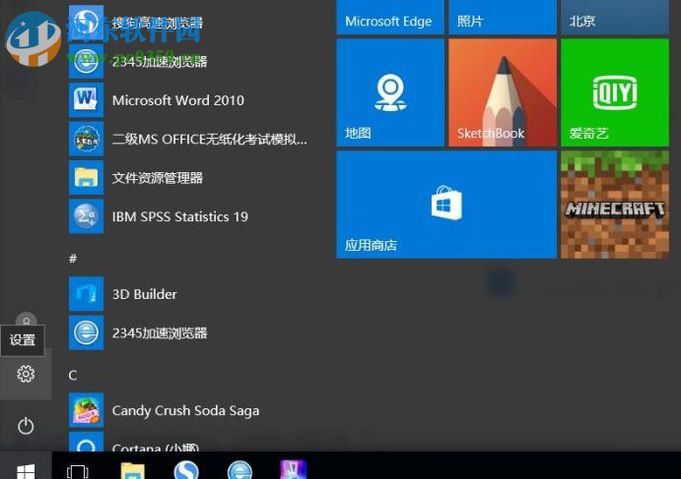Select the 搜狗高速浏览器 label
Viewport: 681px width, 479px height.
click(157, 23)
